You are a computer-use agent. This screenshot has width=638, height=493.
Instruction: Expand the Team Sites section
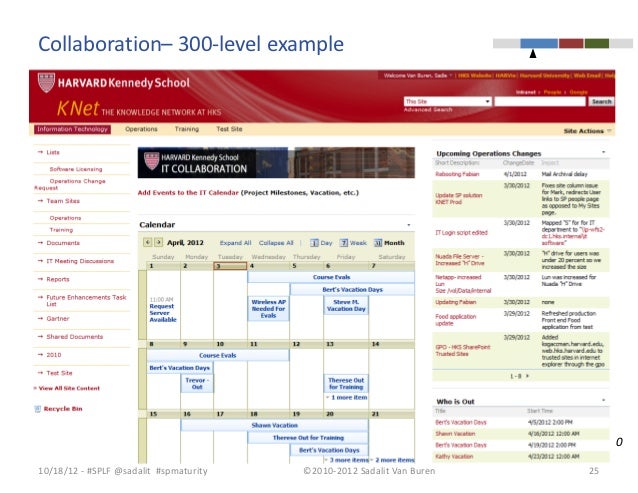click(x=59, y=201)
